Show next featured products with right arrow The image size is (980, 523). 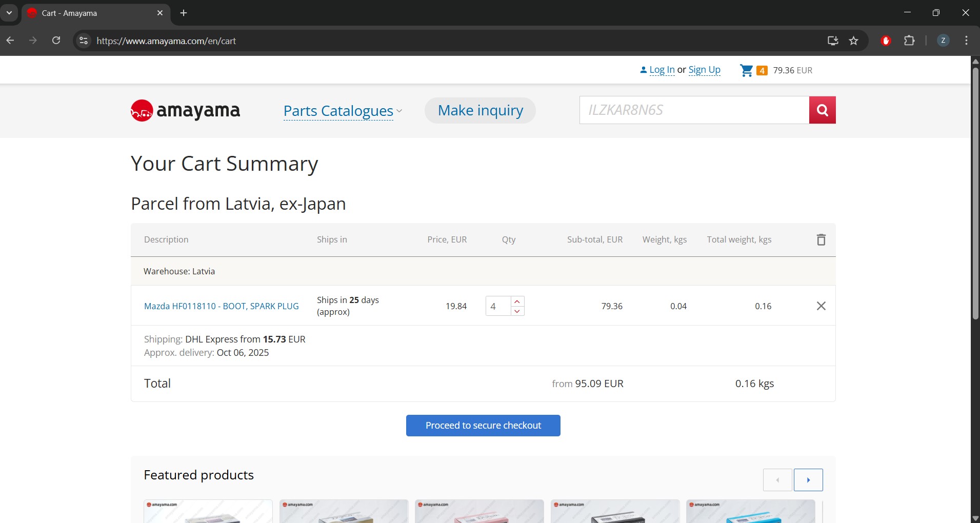click(x=808, y=480)
